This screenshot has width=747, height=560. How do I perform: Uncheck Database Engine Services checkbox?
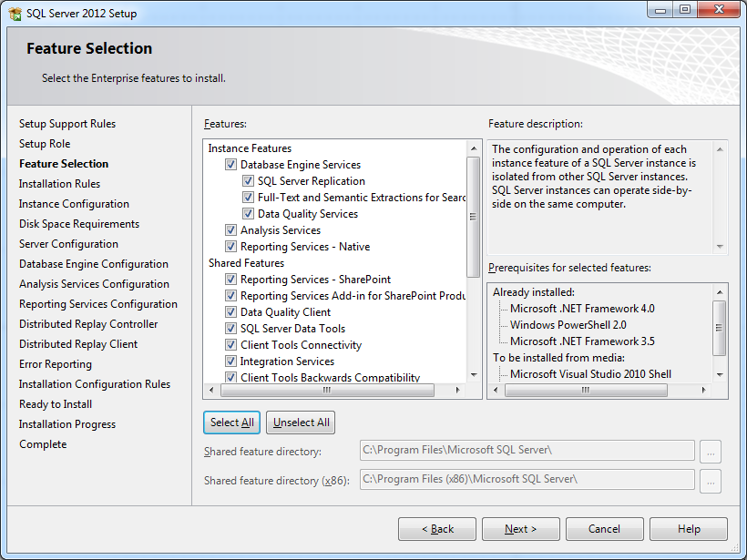(231, 165)
